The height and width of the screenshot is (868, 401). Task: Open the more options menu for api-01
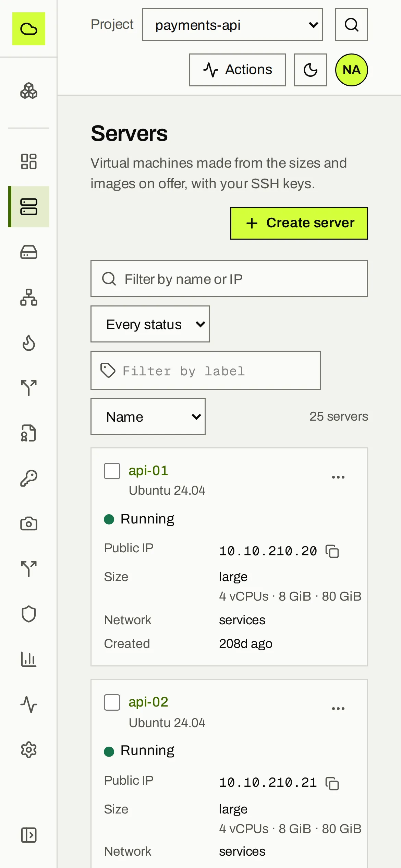(x=338, y=477)
